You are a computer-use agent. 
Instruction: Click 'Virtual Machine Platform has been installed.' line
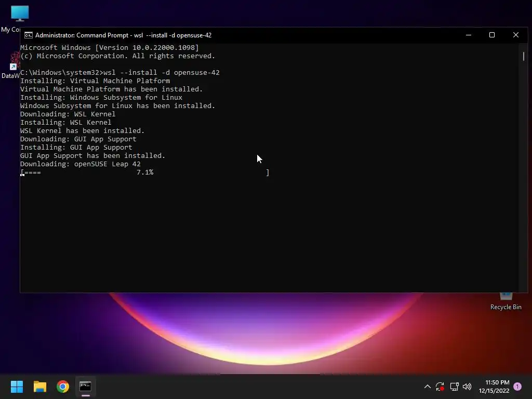(x=111, y=89)
